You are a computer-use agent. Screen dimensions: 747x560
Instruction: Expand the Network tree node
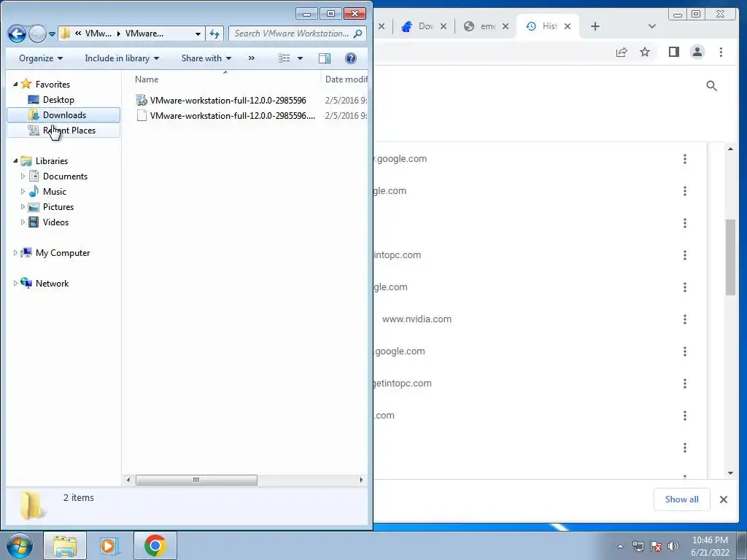(15, 284)
